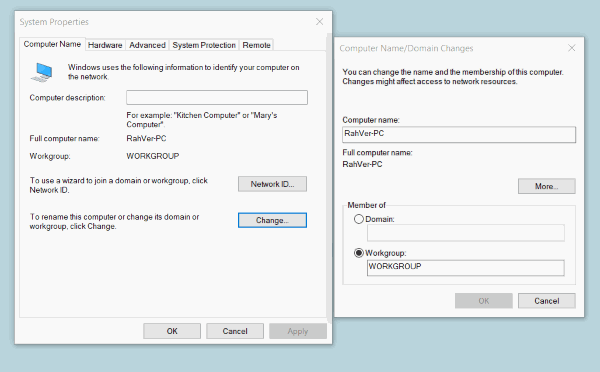Click the Computer name field showing RahVer-PC

[459, 134]
